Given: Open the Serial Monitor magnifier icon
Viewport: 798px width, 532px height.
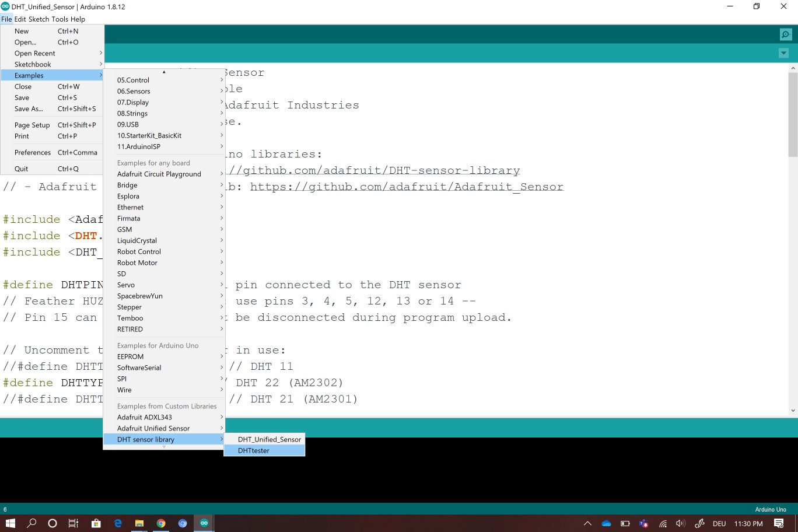Looking at the screenshot, I should tap(786, 34).
